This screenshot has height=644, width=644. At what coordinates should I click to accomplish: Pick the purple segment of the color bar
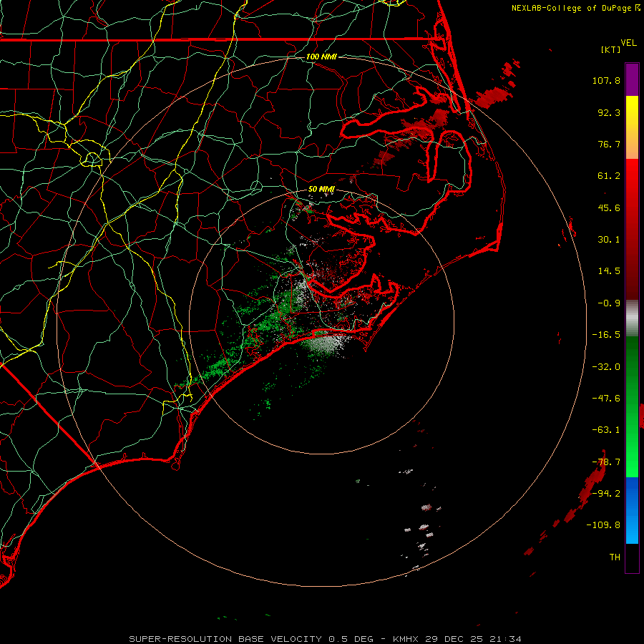(632, 79)
